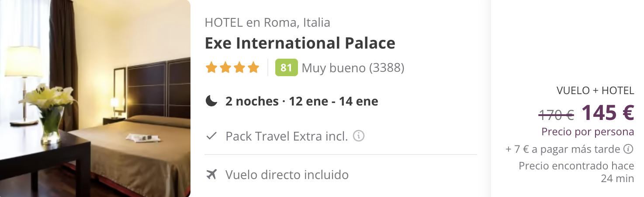Screen dimensions: 644x197
Task: Click the green 81 rating badge
Action: [x=286, y=68]
